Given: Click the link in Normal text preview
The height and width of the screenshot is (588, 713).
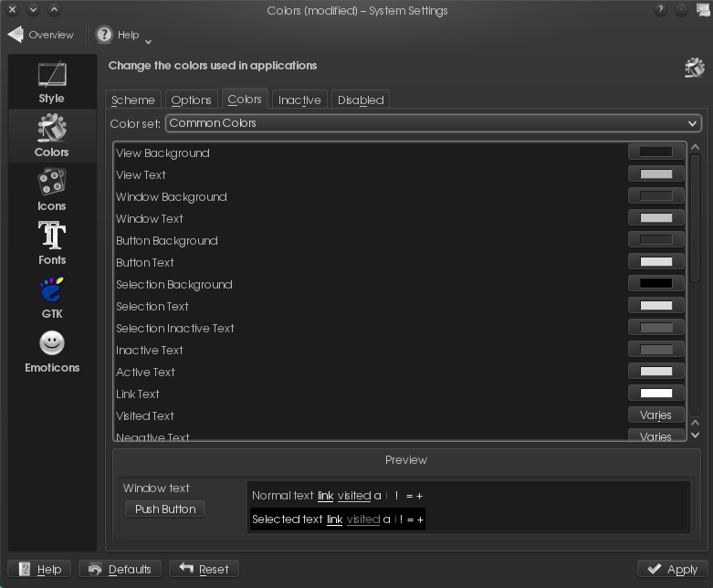Looking at the screenshot, I should point(326,496).
